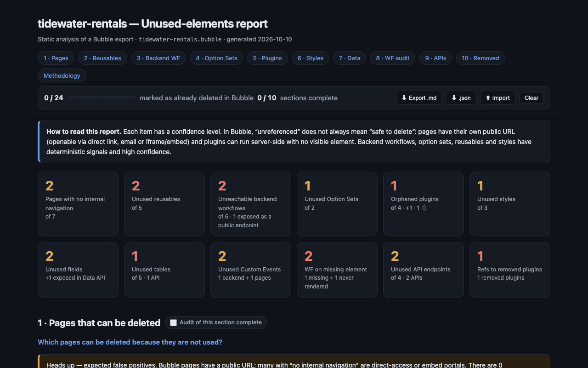Open the 'Unused styles' card
Screen dimensions: 588x368
(510, 204)
